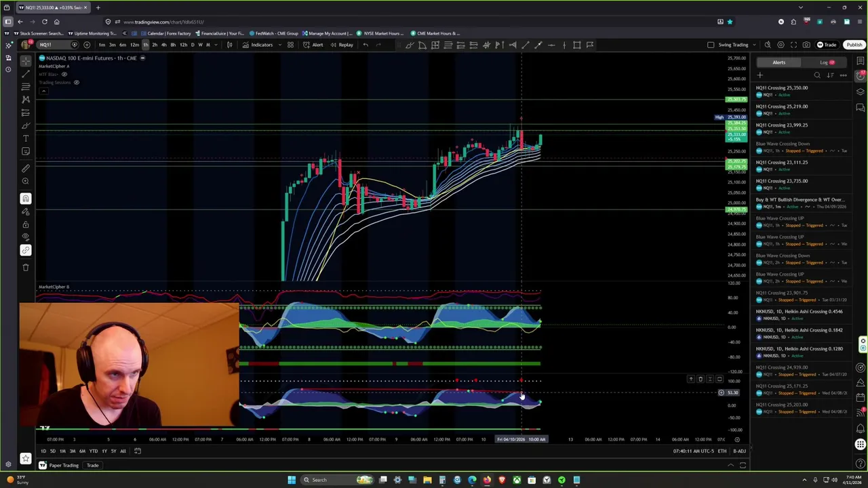Open the Indicators dialog
This screenshot has width=868, height=488.
pyautogui.click(x=257, y=45)
